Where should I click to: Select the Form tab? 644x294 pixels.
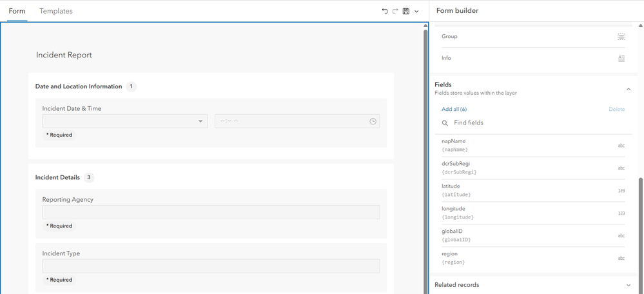coord(17,11)
